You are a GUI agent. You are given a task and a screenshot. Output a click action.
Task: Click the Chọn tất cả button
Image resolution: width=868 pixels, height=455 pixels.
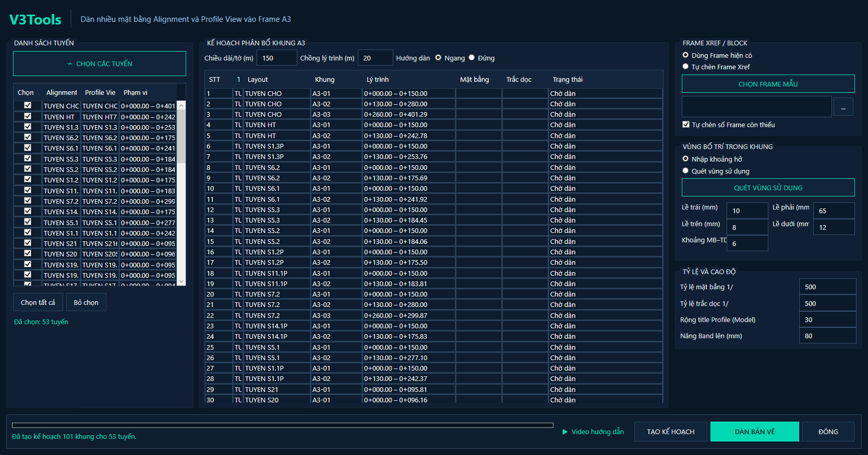[38, 302]
